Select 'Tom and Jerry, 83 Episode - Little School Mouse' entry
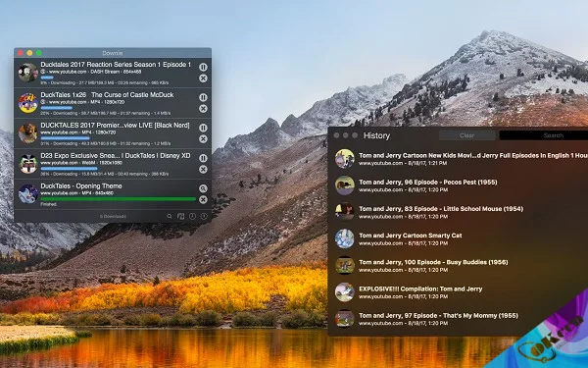The width and height of the screenshot is (588, 368). pyautogui.click(x=458, y=212)
